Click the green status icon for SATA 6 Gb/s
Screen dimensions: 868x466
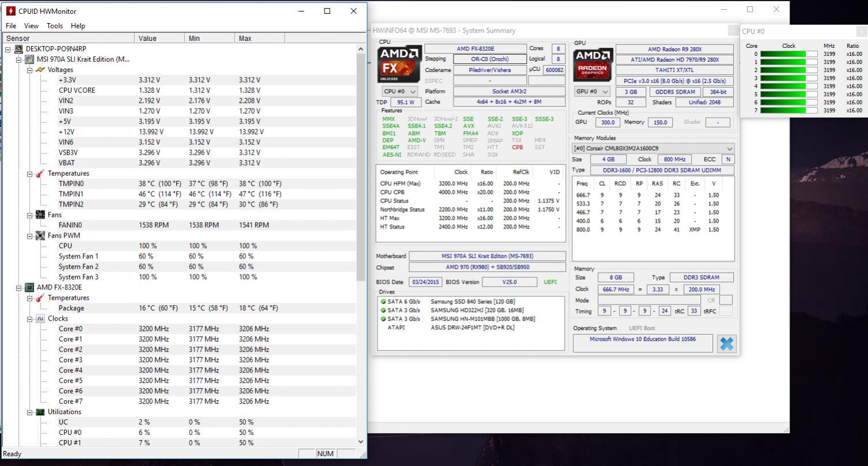383,302
